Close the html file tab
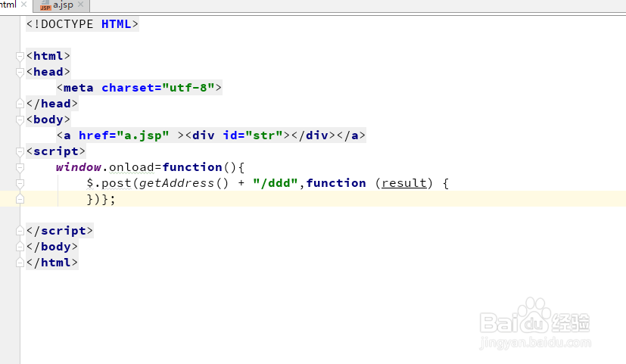The width and height of the screenshot is (626, 364). 23,5
